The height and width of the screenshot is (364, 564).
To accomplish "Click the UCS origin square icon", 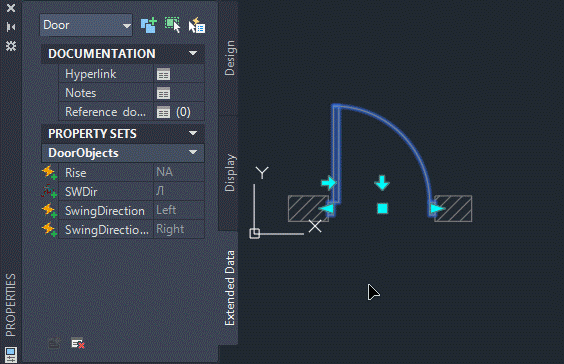I will tap(254, 233).
